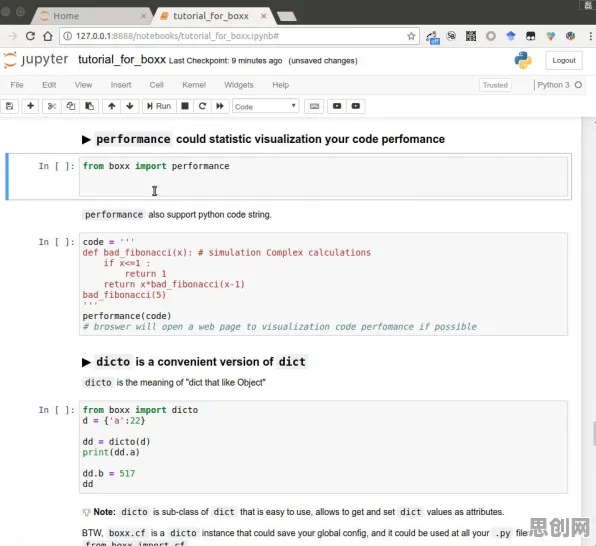
Task: Open the Kernel menu
Action: click(x=194, y=85)
